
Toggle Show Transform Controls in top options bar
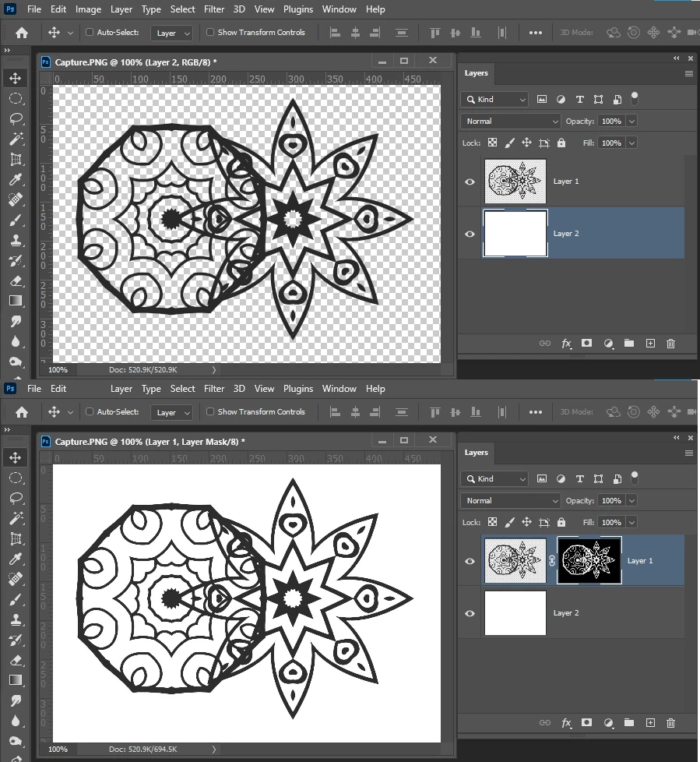click(x=210, y=32)
